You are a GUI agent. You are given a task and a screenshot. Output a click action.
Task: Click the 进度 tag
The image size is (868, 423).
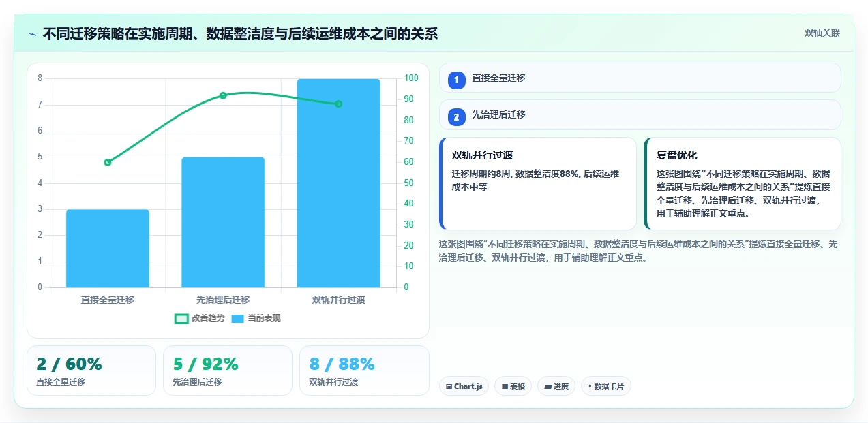click(556, 386)
